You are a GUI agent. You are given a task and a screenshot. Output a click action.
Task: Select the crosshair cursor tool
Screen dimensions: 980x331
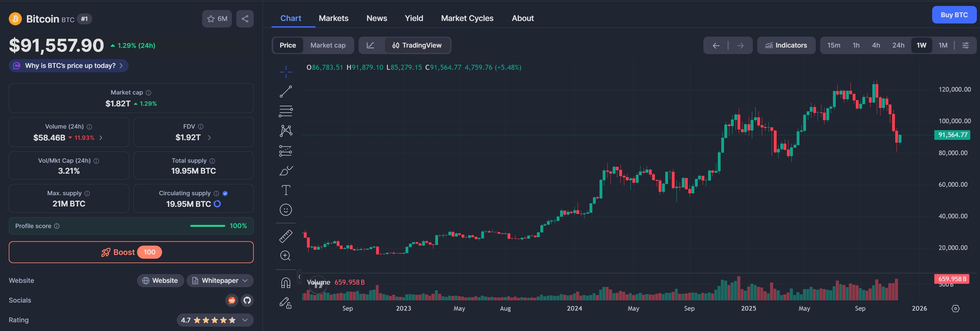[286, 72]
